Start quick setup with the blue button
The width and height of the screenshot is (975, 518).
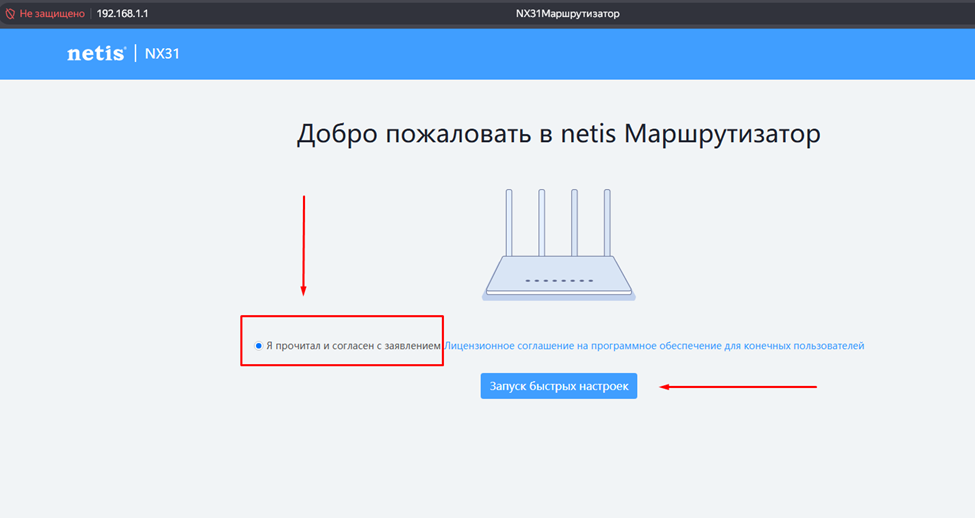(x=558, y=386)
